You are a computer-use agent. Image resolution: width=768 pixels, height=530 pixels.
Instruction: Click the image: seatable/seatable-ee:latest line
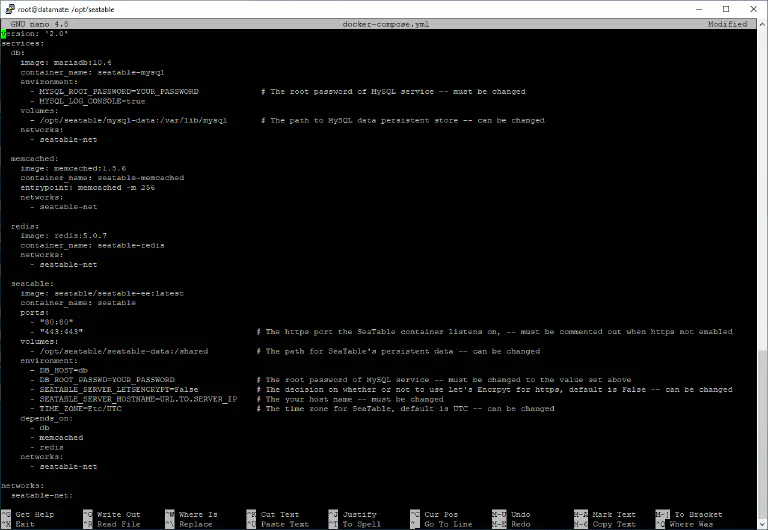click(x=102, y=293)
